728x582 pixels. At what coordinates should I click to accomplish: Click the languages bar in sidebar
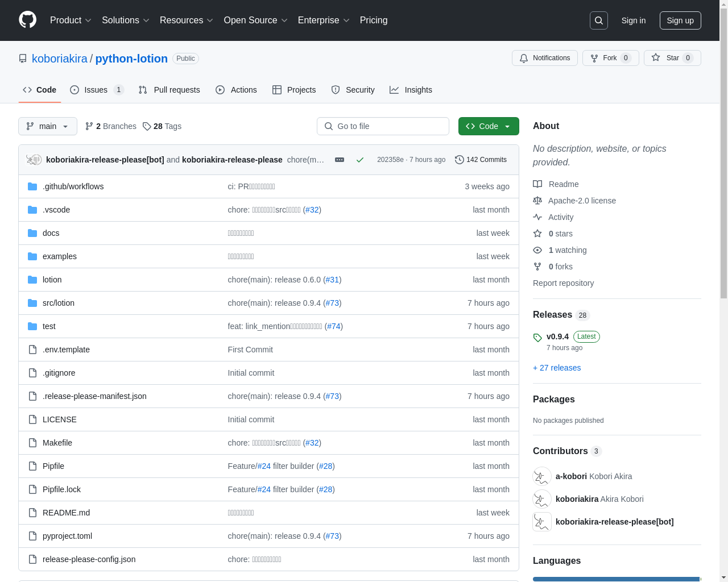pyautogui.click(x=617, y=579)
